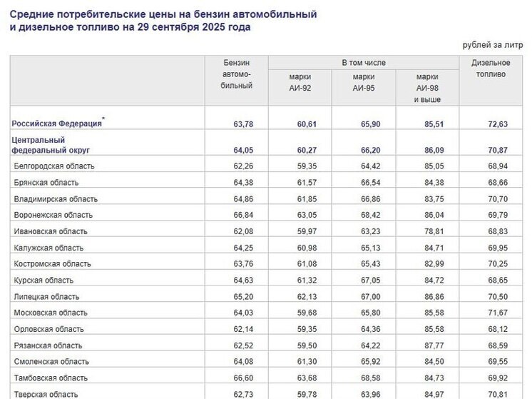Select the "Московская область" row label
The image size is (532, 399).
tap(52, 313)
